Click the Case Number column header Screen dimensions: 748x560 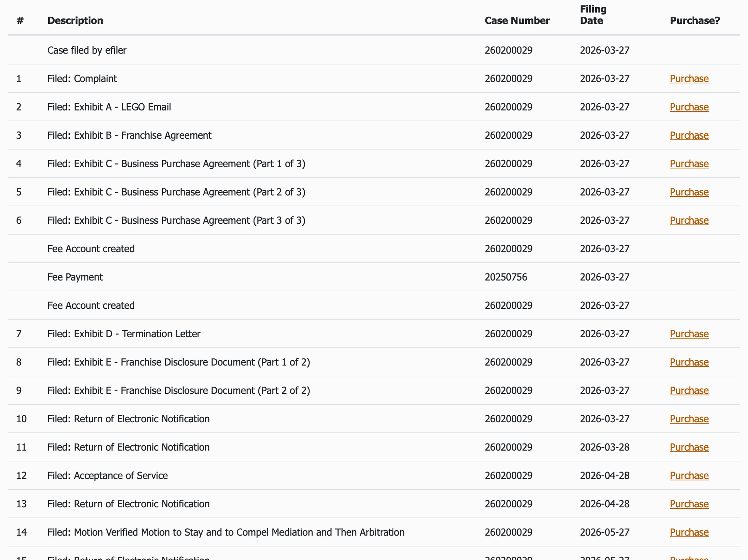[x=517, y=20]
